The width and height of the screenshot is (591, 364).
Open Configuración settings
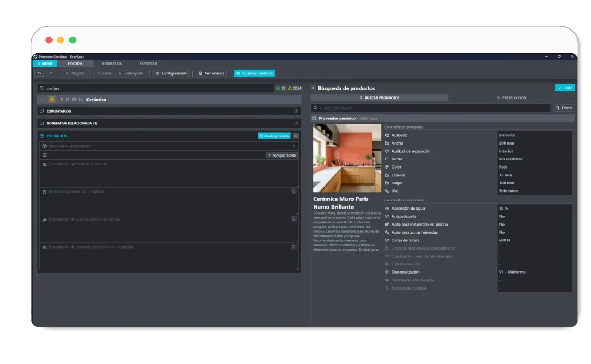pyautogui.click(x=171, y=73)
